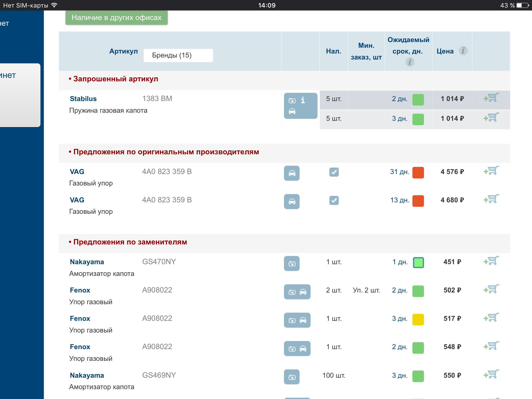Sort by Нал. column header
This screenshot has width=532, height=399.
click(x=334, y=51)
